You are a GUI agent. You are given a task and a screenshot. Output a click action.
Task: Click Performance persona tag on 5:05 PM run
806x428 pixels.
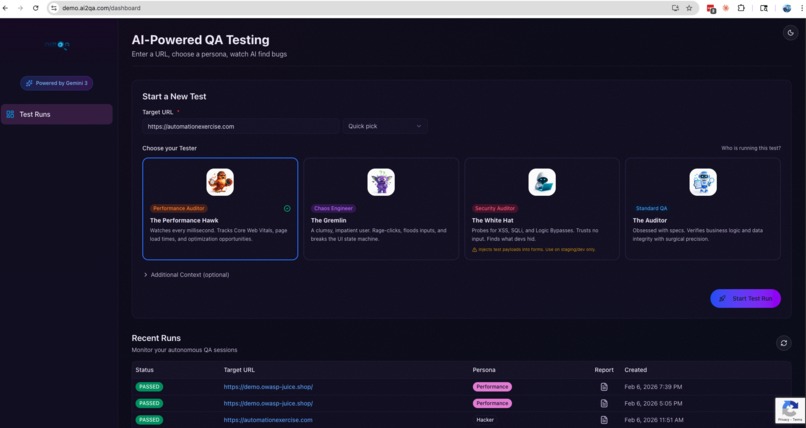point(492,403)
